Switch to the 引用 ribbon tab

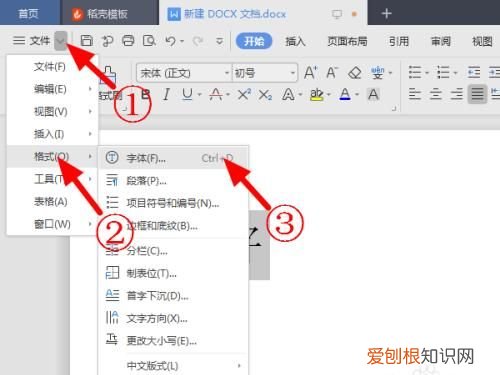click(x=399, y=41)
